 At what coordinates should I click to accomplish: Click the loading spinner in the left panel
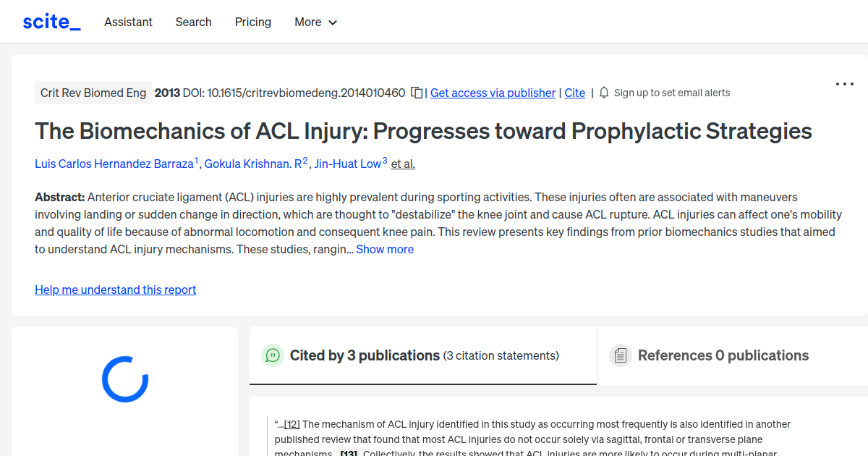pos(124,378)
